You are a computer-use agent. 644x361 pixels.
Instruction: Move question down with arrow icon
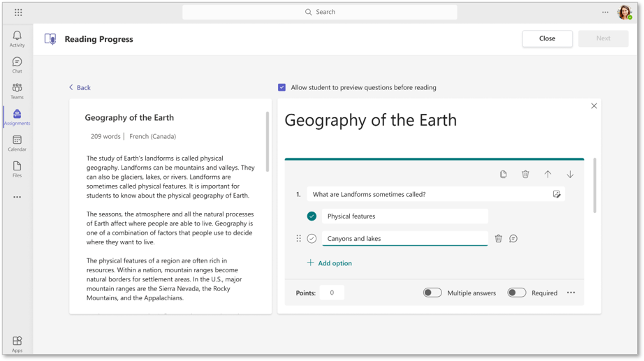tap(570, 175)
